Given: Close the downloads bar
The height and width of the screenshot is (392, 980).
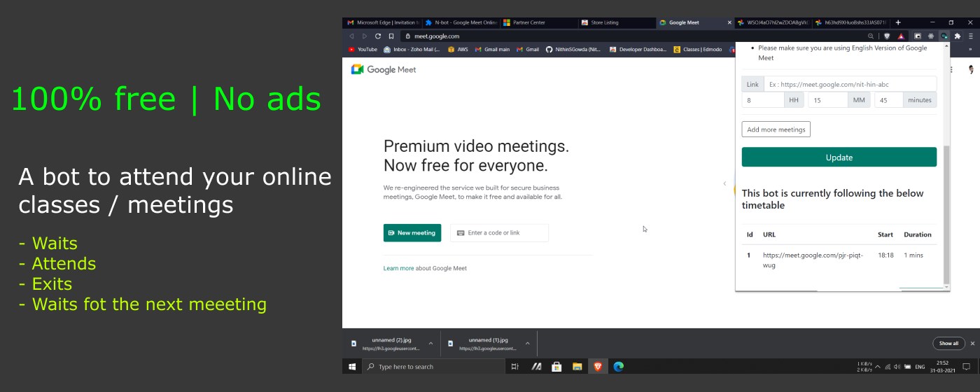Looking at the screenshot, I should [972, 344].
